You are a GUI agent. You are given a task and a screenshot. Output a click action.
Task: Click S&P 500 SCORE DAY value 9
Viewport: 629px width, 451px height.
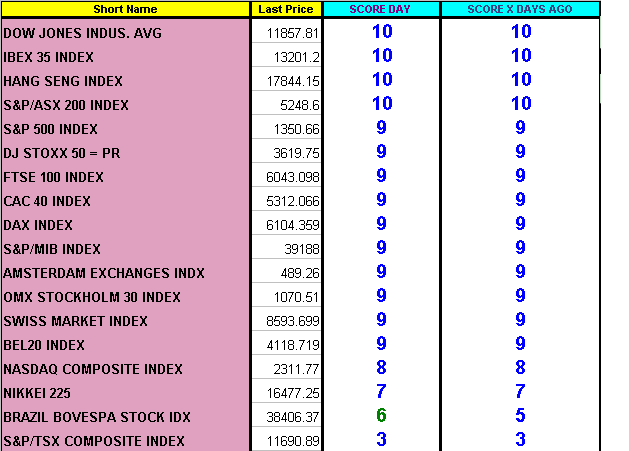pos(381,127)
